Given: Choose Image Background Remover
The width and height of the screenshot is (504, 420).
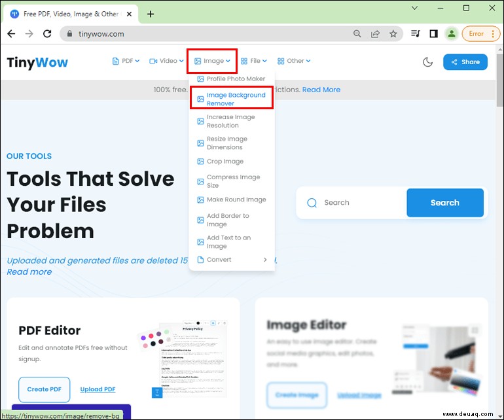Looking at the screenshot, I should coord(232,99).
